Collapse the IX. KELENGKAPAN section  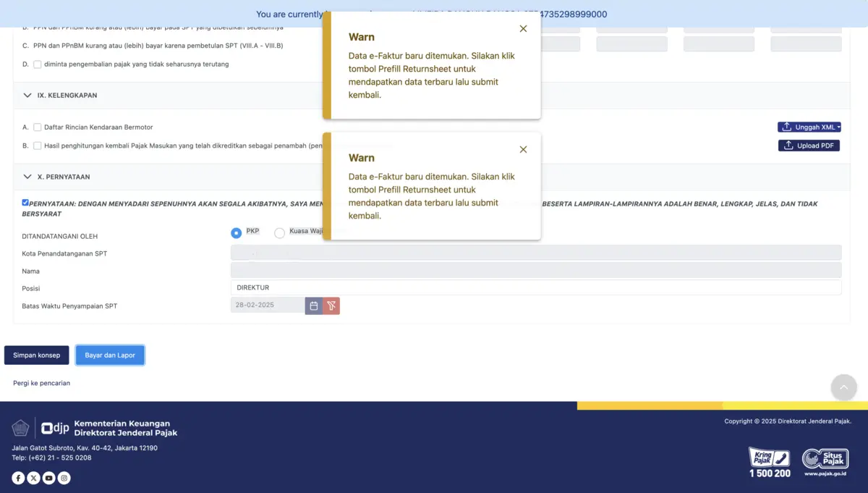(x=27, y=95)
